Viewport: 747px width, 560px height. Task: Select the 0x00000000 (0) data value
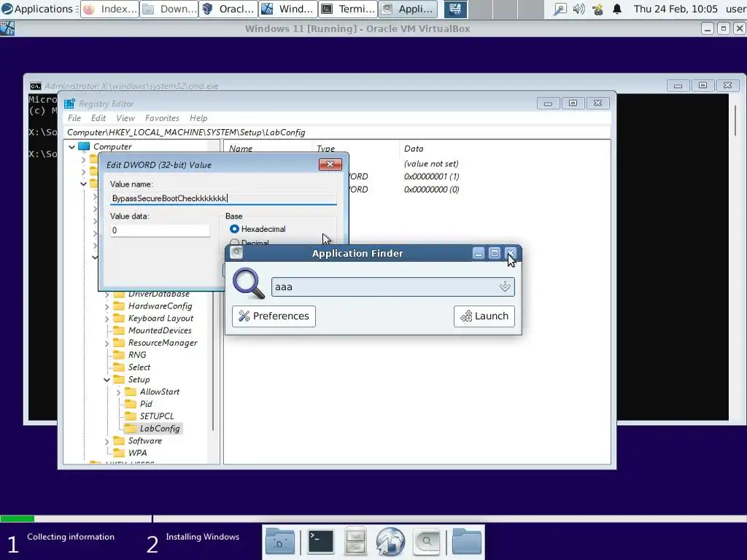coord(431,190)
